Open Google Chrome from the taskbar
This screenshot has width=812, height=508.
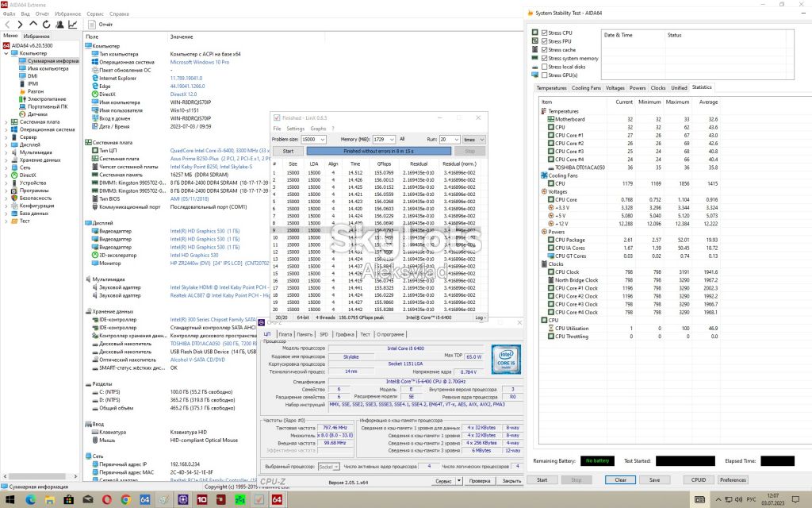pyautogui.click(x=126, y=500)
